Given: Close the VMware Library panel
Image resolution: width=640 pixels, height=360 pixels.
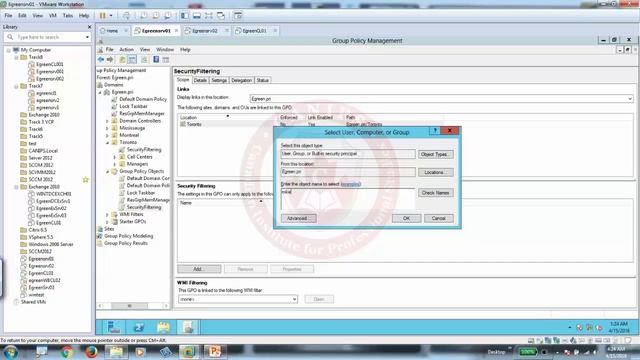Looking at the screenshot, I should pyautogui.click(x=89, y=27).
